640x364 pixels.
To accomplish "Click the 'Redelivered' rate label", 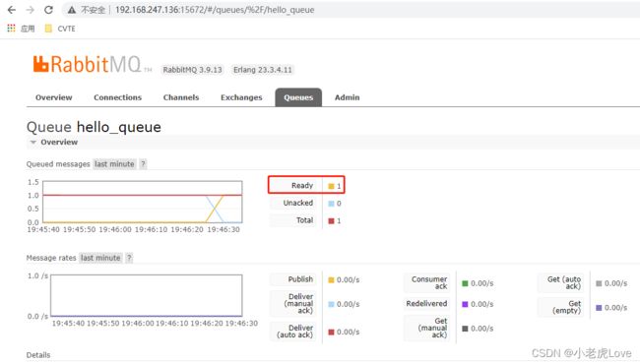I will coord(426,304).
